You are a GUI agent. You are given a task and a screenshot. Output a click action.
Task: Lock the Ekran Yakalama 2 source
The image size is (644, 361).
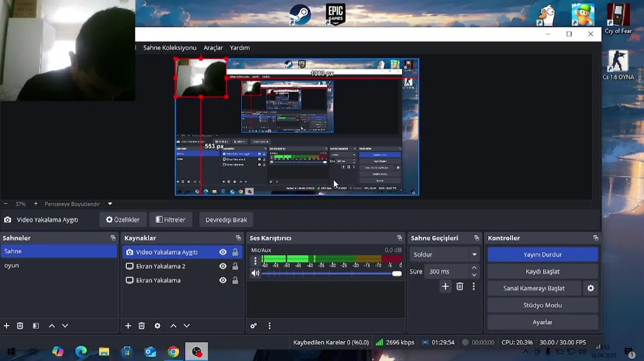[x=235, y=266]
